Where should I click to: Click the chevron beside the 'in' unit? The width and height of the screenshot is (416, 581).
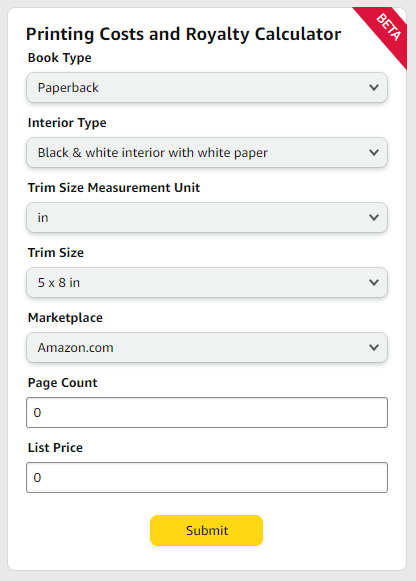pos(374,218)
